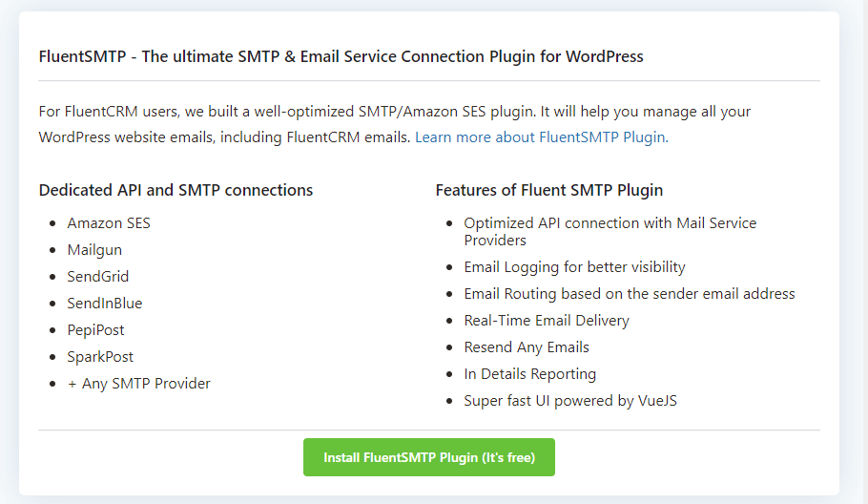Click Features of Fluent SMTP Plugin heading
Screen dimensions: 868x504
(549, 190)
